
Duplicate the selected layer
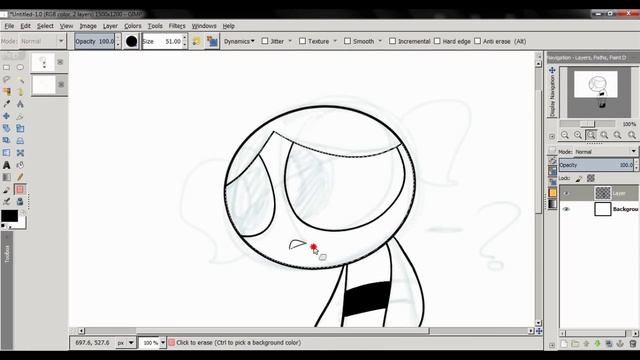609,344
